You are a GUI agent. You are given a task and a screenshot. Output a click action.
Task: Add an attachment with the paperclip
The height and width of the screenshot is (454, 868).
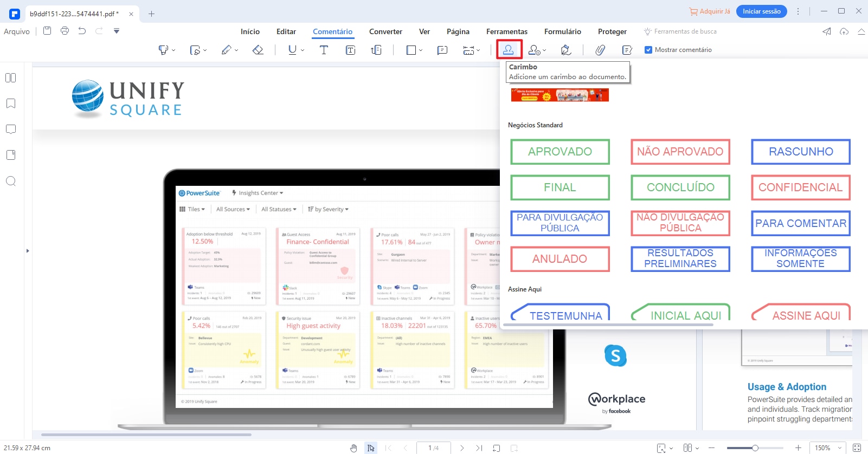600,50
